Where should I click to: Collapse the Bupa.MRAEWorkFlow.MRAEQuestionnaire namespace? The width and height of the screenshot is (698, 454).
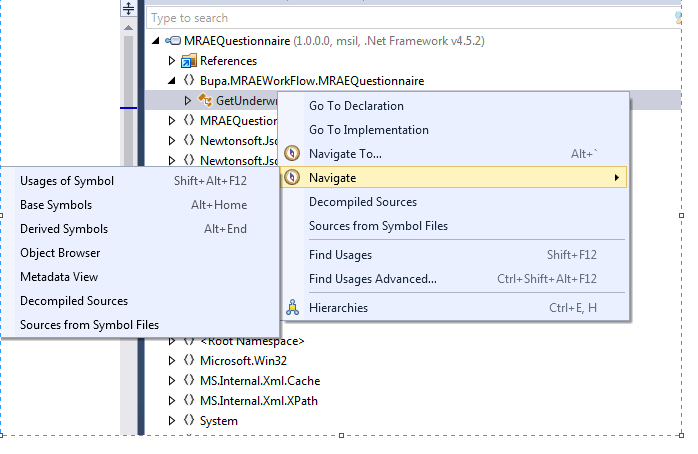(x=171, y=81)
